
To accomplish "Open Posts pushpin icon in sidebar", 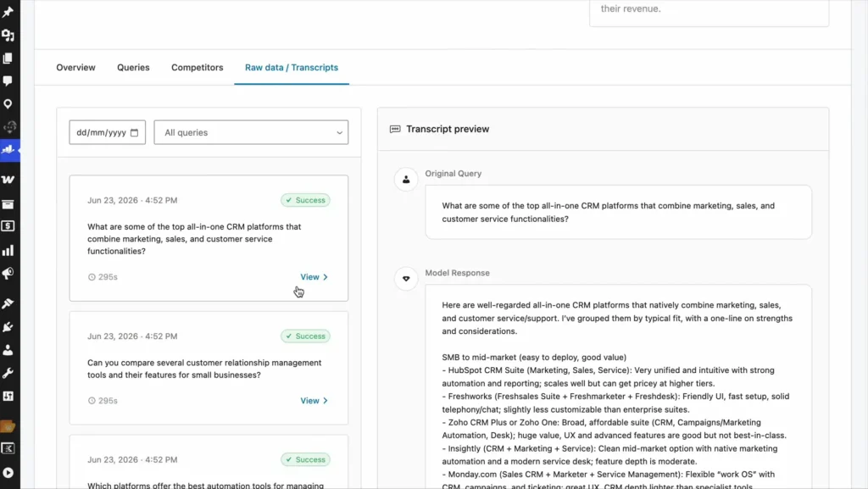I will tap(8, 12).
